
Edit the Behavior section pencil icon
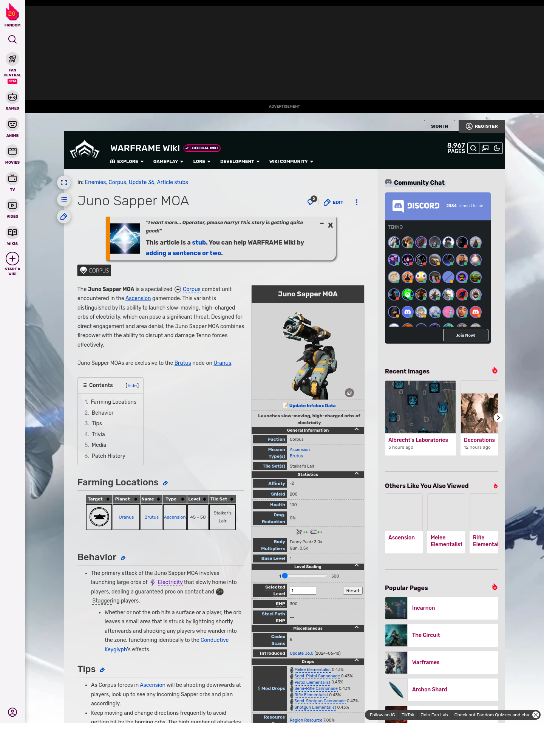(123, 558)
